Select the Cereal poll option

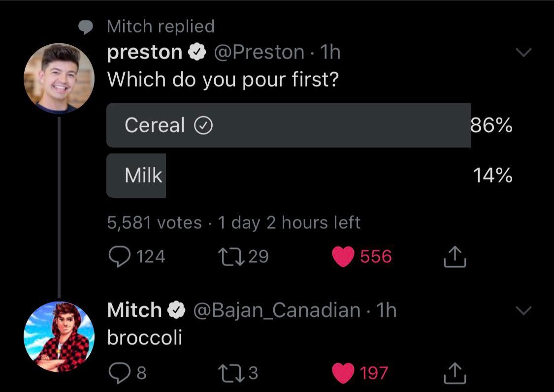click(x=154, y=125)
